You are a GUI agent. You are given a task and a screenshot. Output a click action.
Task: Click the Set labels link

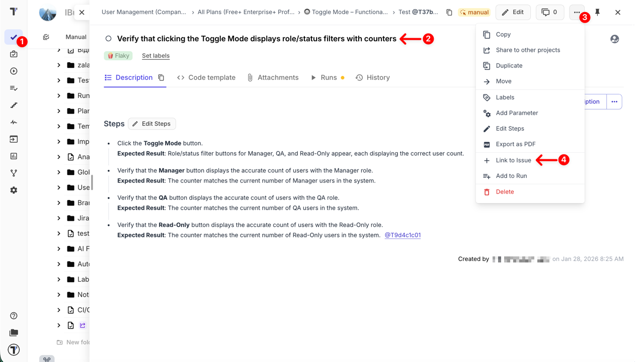(x=155, y=56)
